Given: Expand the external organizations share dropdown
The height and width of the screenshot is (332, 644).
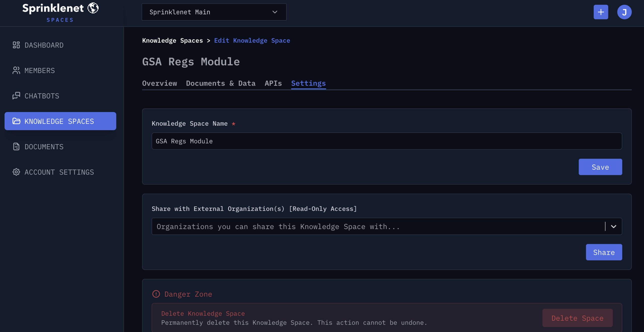Looking at the screenshot, I should tap(377, 227).
